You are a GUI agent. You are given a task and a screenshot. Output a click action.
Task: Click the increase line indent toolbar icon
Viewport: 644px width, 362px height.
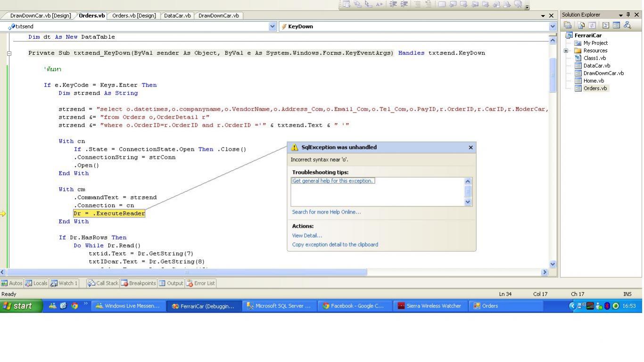pos(404,4)
